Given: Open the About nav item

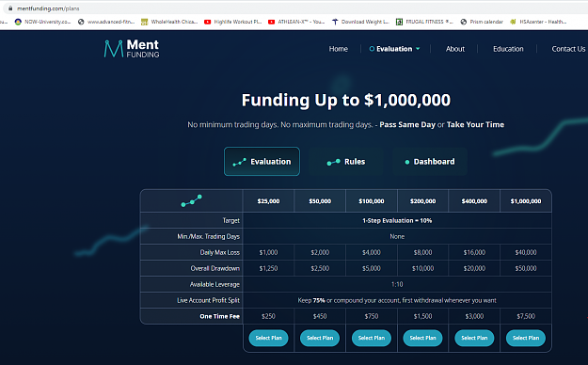Looking at the screenshot, I should point(454,49).
